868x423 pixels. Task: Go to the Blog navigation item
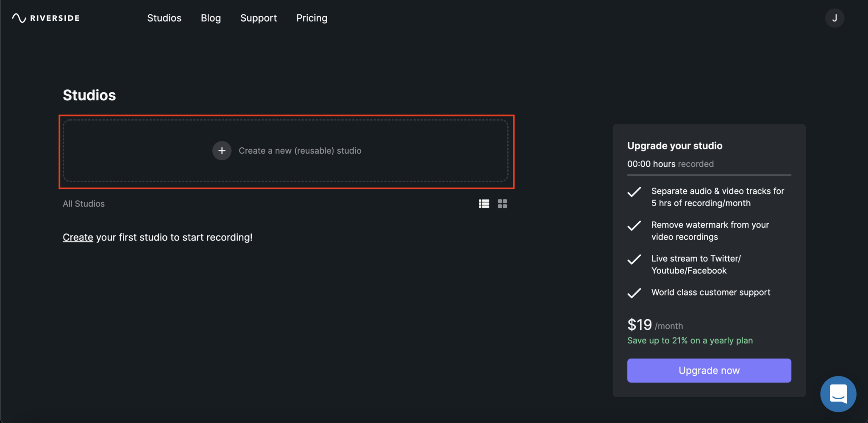211,18
